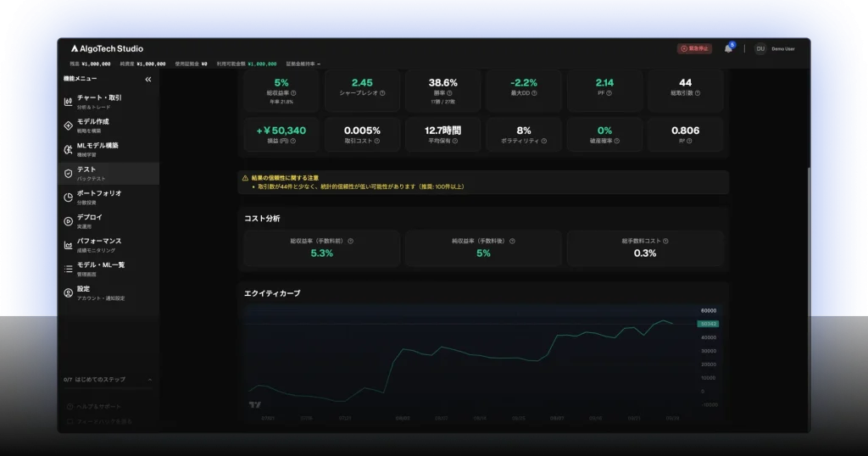The width and height of the screenshot is (868, 456).
Task: Collapse the 機能メニュー sidebar
Action: coord(147,79)
